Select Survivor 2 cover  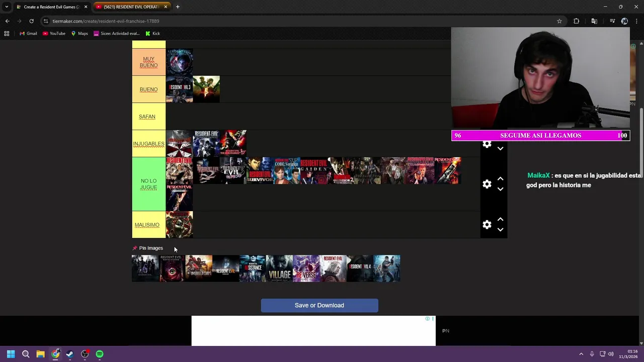[341, 171]
